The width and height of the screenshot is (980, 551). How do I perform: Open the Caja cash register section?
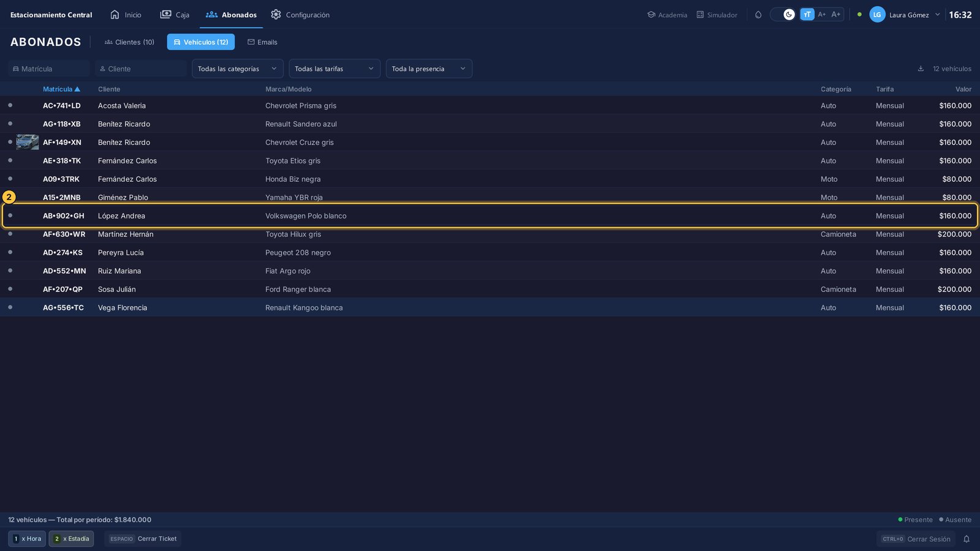click(175, 15)
